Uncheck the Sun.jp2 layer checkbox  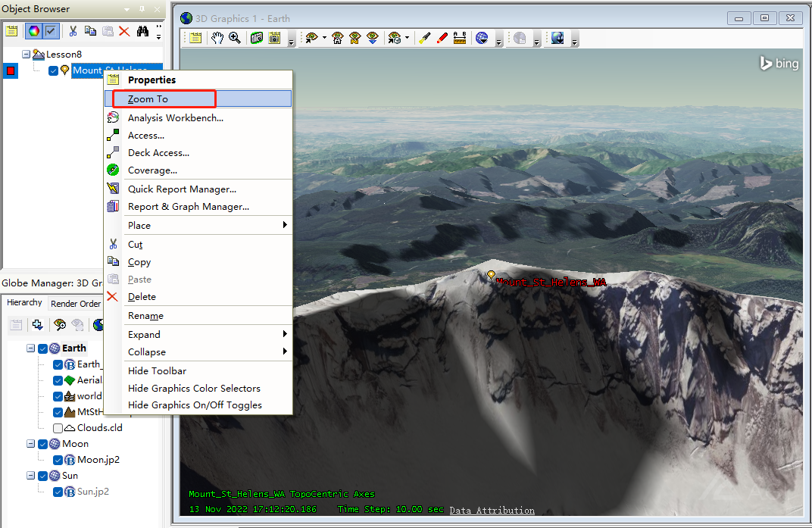[x=58, y=492]
